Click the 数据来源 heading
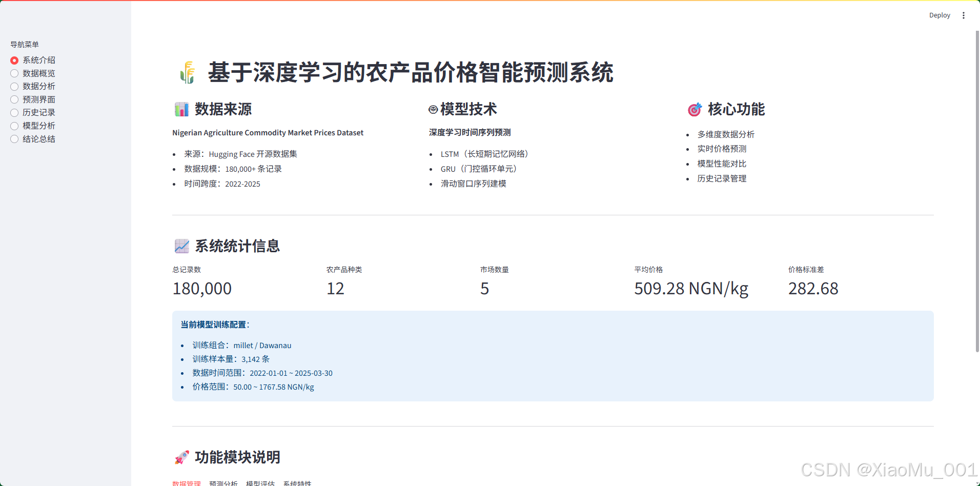The width and height of the screenshot is (980, 486). (223, 109)
